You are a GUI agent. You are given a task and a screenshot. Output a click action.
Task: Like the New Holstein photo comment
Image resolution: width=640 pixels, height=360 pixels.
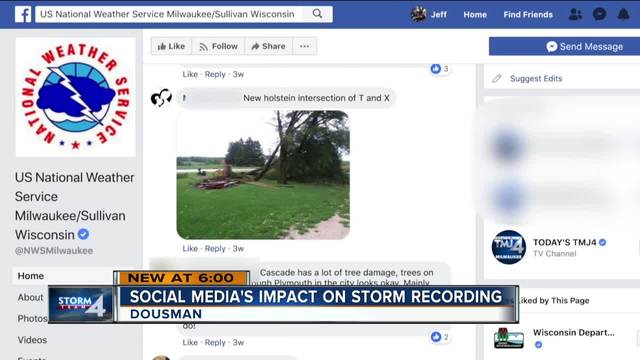(190, 249)
